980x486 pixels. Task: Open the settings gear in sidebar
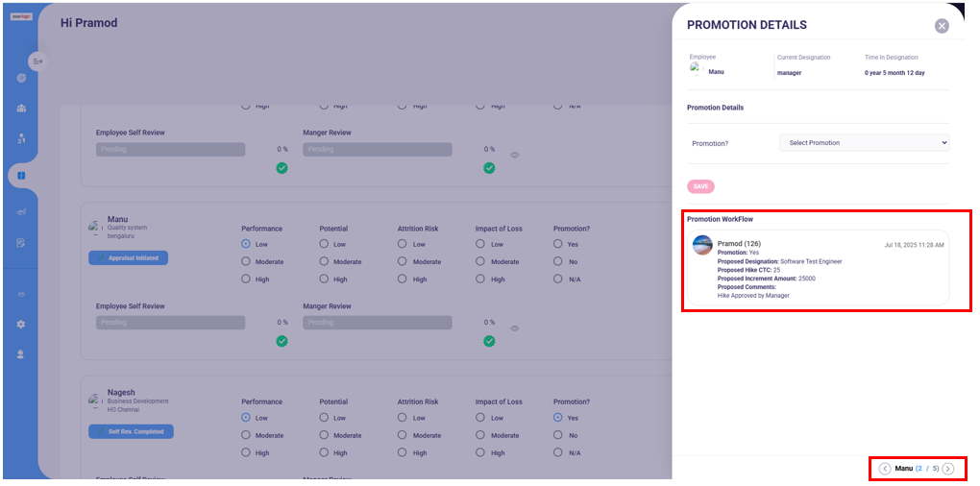[x=21, y=325]
